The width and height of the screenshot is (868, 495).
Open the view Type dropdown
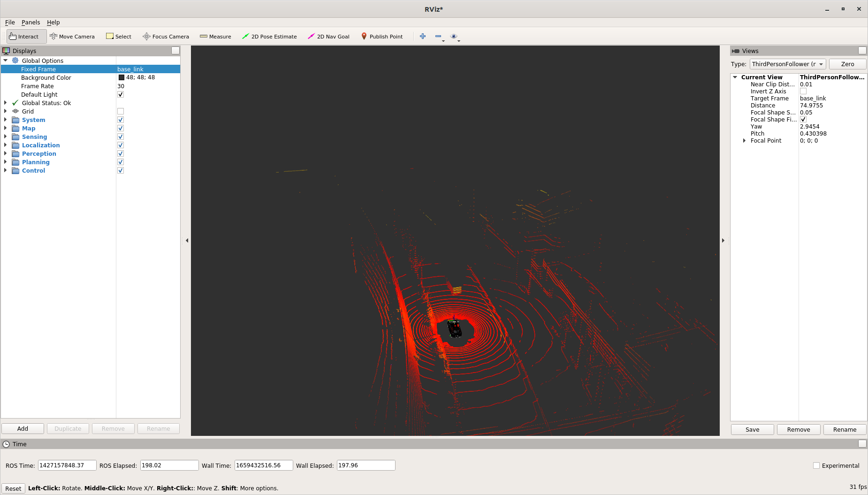pyautogui.click(x=788, y=64)
